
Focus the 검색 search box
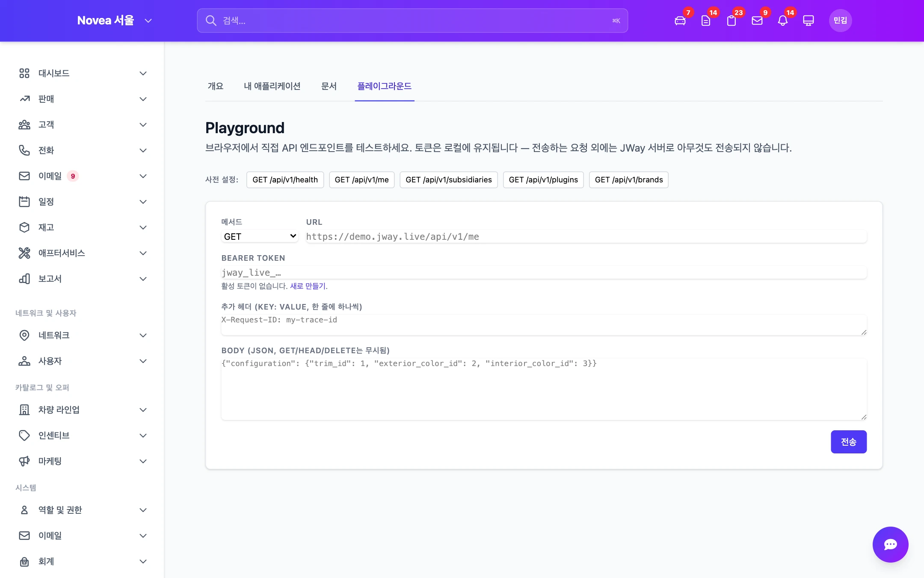pyautogui.click(x=412, y=21)
